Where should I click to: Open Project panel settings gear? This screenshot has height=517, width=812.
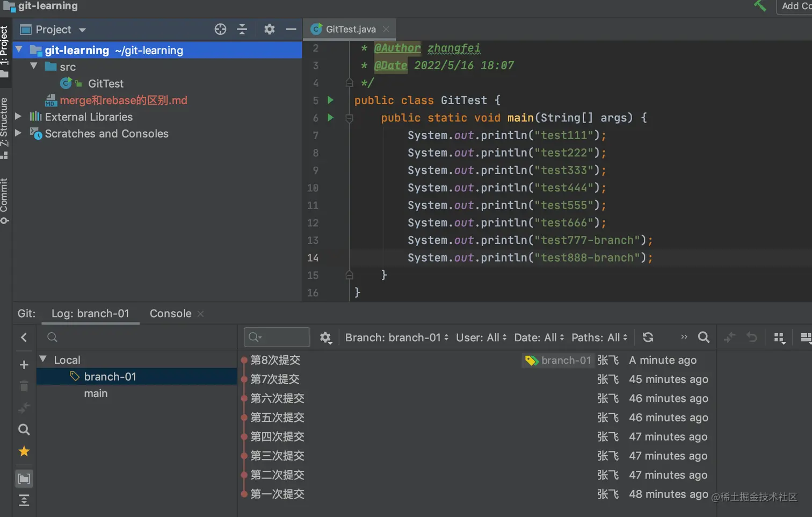click(269, 30)
